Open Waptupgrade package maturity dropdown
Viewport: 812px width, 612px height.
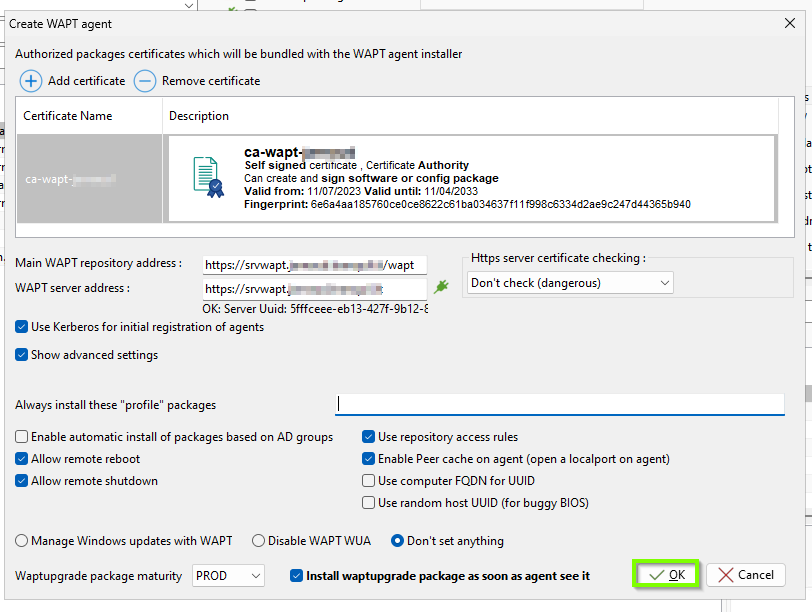(x=228, y=576)
